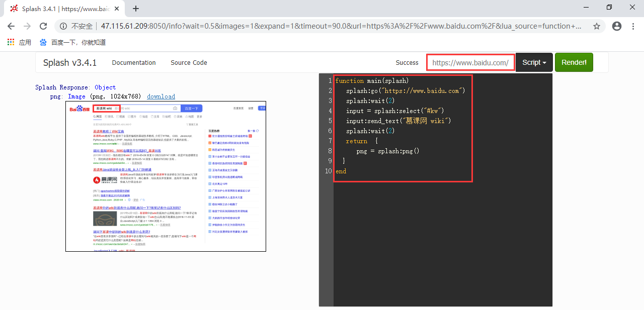
Task: Click the png = splash:png() code line
Action: pos(388,151)
